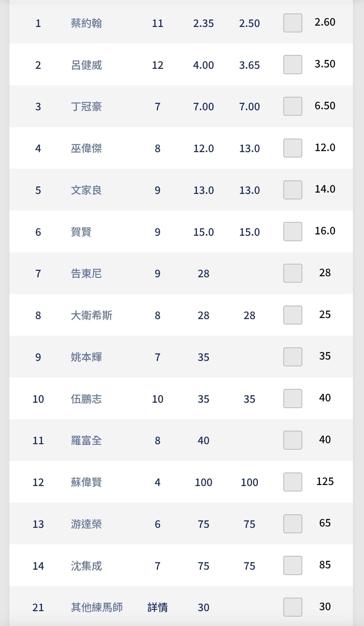Click trainer name 大衛希斯
The image size is (364, 626).
(91, 315)
